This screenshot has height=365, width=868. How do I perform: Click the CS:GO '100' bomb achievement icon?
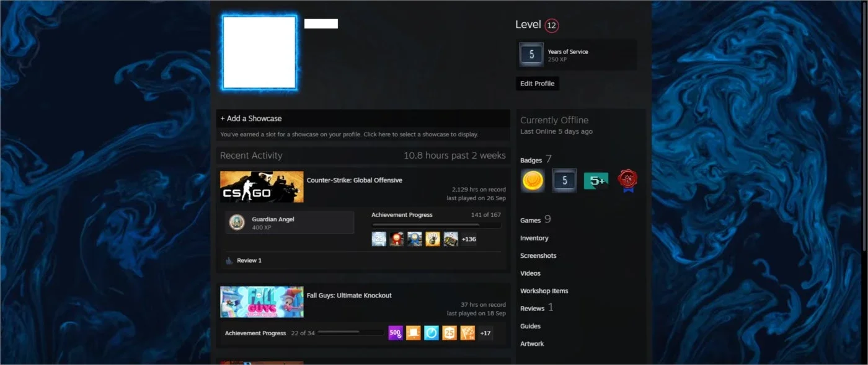[433, 239]
